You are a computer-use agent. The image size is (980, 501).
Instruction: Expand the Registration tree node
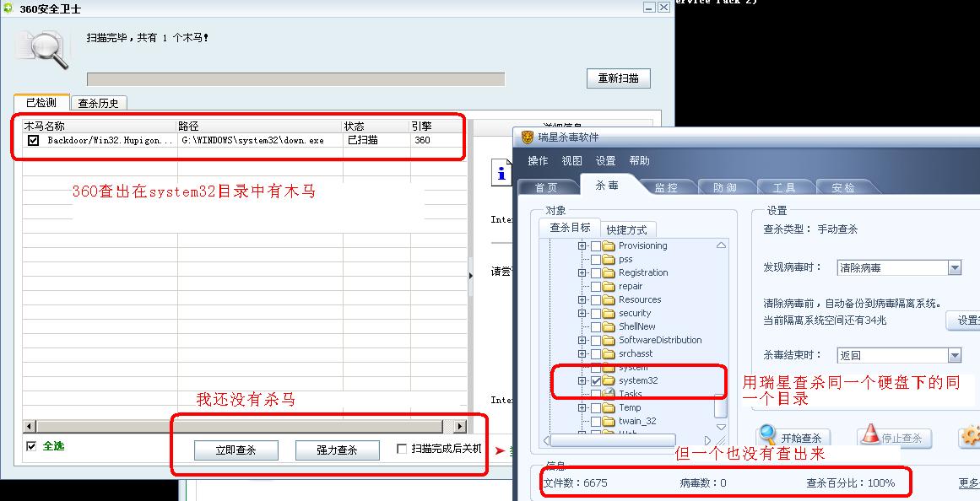click(582, 273)
